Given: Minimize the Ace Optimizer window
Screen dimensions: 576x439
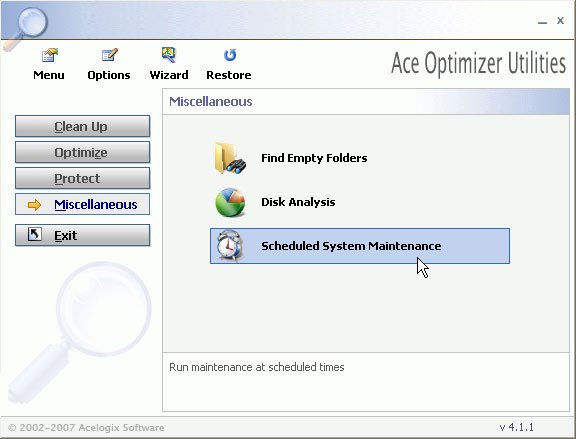Looking at the screenshot, I should (x=542, y=22).
